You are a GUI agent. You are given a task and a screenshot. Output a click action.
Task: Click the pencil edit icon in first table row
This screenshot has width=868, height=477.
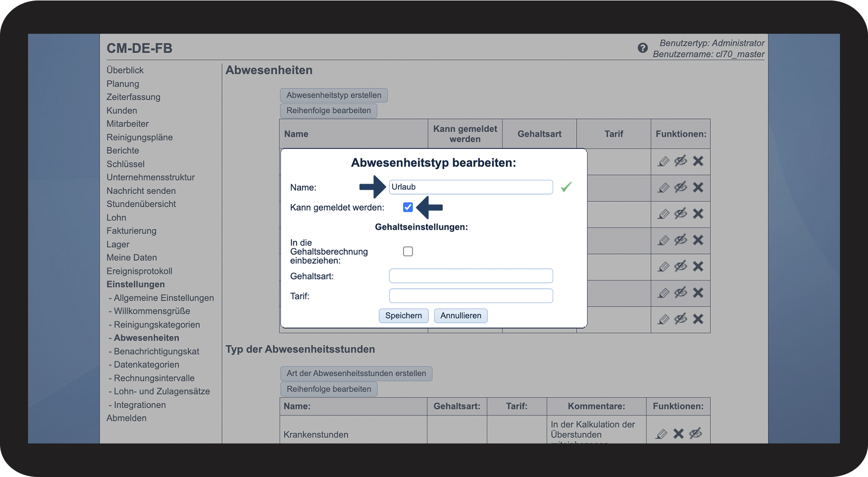[664, 161]
